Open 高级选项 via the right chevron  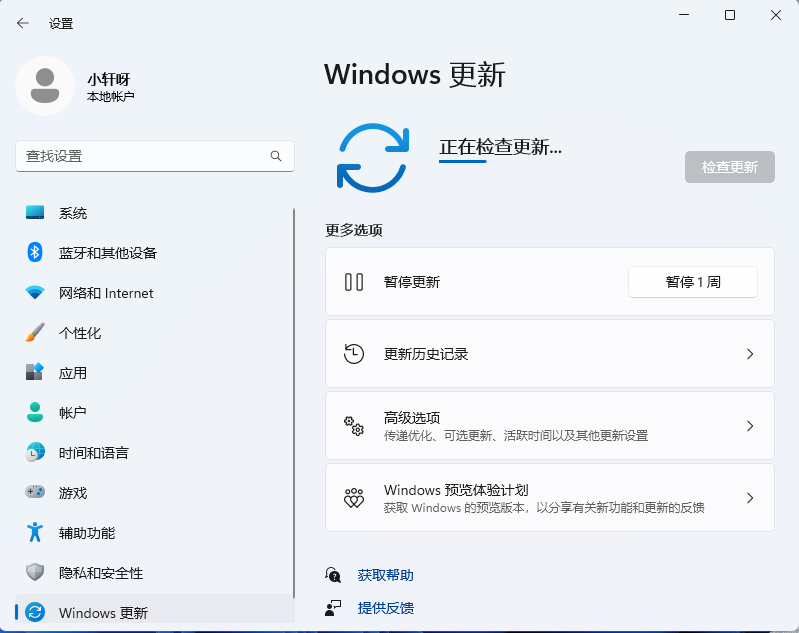(750, 426)
